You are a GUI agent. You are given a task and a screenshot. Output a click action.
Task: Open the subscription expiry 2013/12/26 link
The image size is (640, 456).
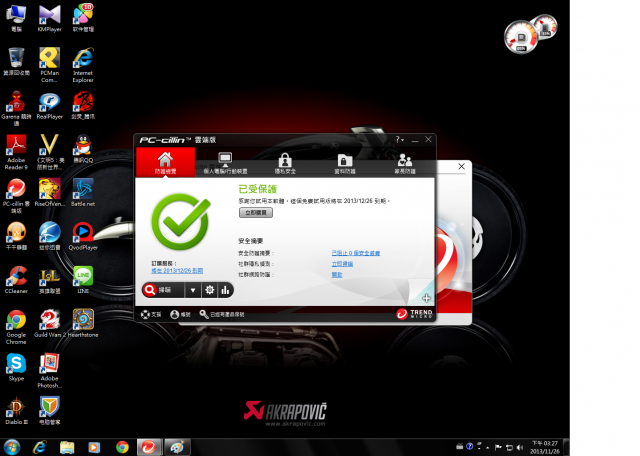tap(177, 271)
